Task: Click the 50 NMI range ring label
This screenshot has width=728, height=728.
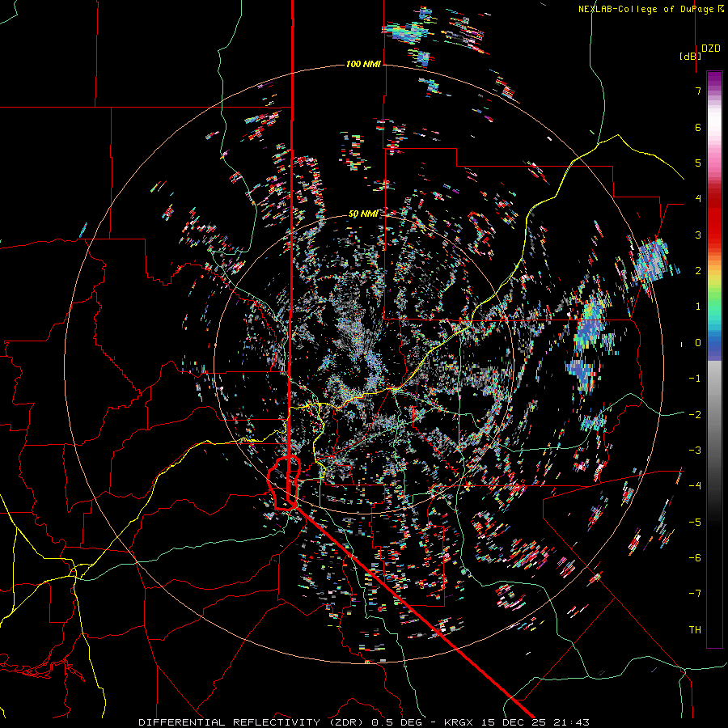Action: point(363,214)
